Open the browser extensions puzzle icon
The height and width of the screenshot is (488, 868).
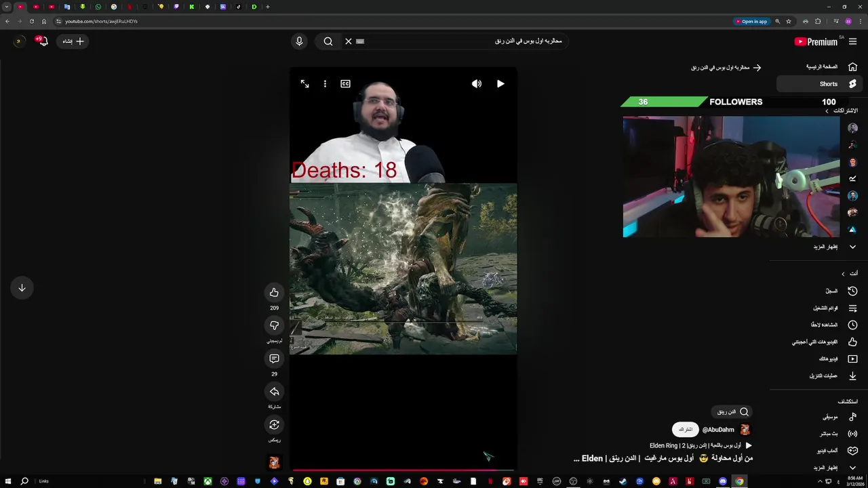pos(818,21)
